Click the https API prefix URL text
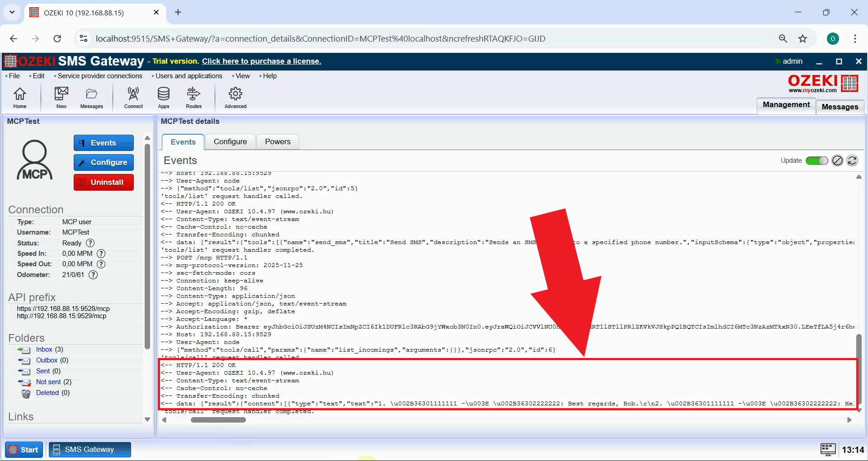Screen dimensions: 868x461 (63, 309)
